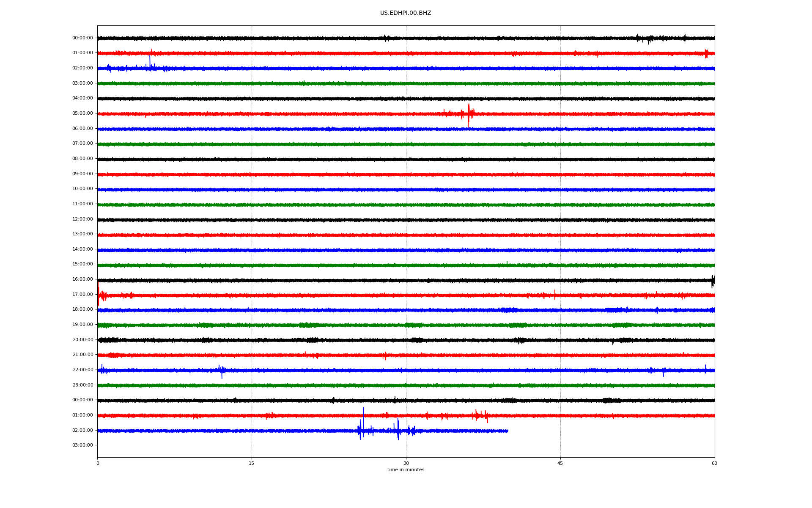Click the large red spike on the 05:00:00 trace
This screenshot has height=508, width=812.
[x=468, y=114]
